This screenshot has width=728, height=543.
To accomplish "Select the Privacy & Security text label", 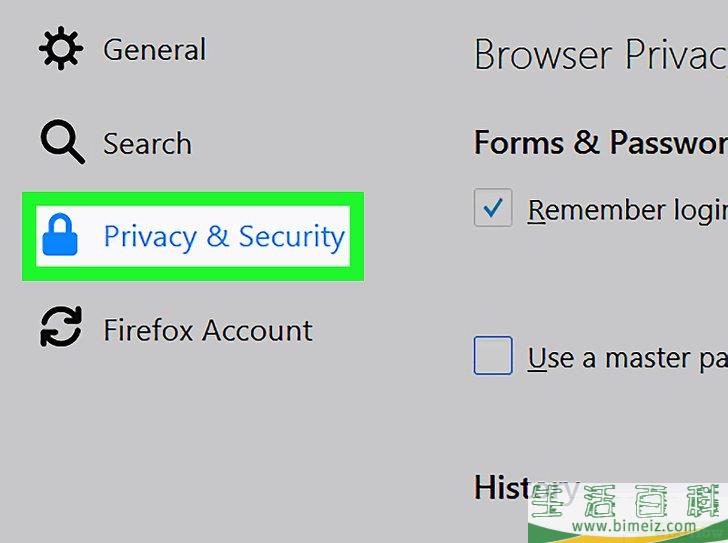I will click(x=224, y=237).
